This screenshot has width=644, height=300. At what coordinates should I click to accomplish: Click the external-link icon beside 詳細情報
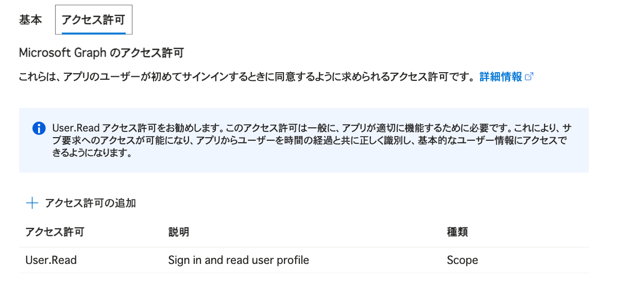(529, 77)
